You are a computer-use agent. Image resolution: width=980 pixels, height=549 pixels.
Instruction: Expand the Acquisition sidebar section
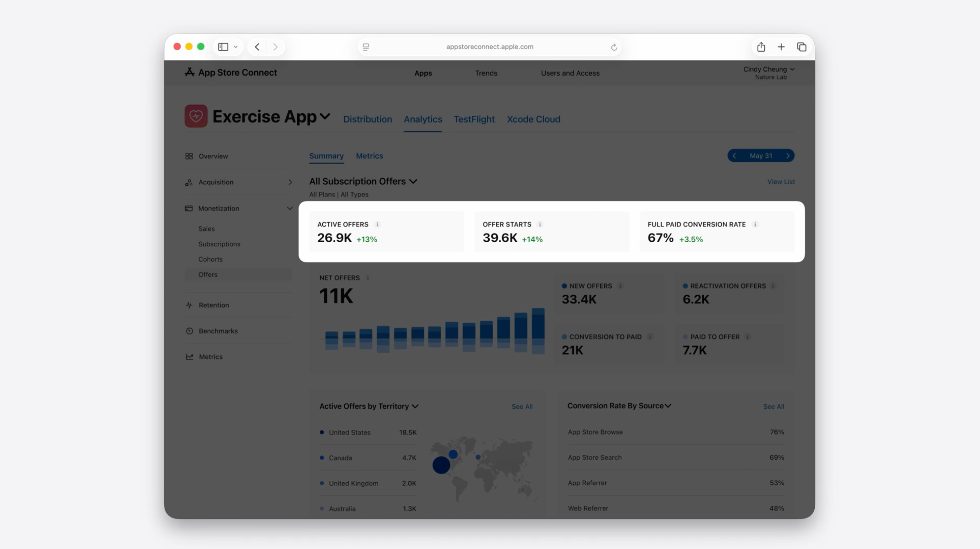[290, 182]
